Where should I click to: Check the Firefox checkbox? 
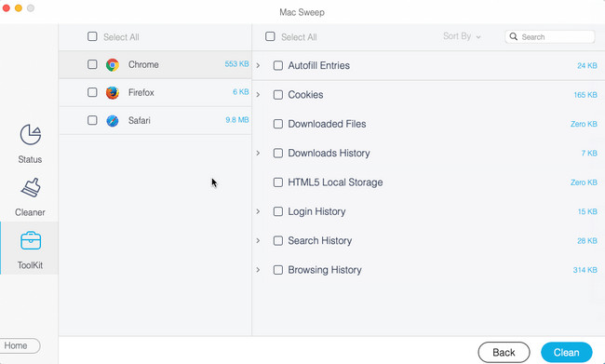coord(92,92)
